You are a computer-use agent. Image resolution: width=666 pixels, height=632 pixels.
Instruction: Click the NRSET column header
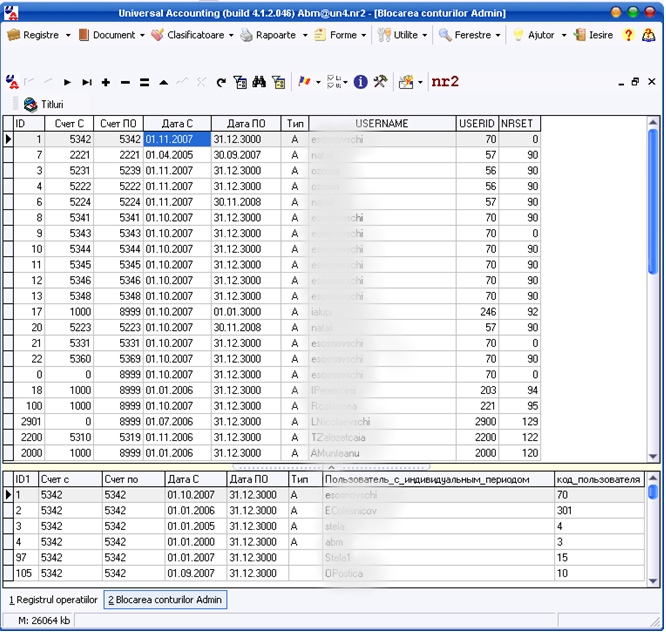tap(519, 124)
